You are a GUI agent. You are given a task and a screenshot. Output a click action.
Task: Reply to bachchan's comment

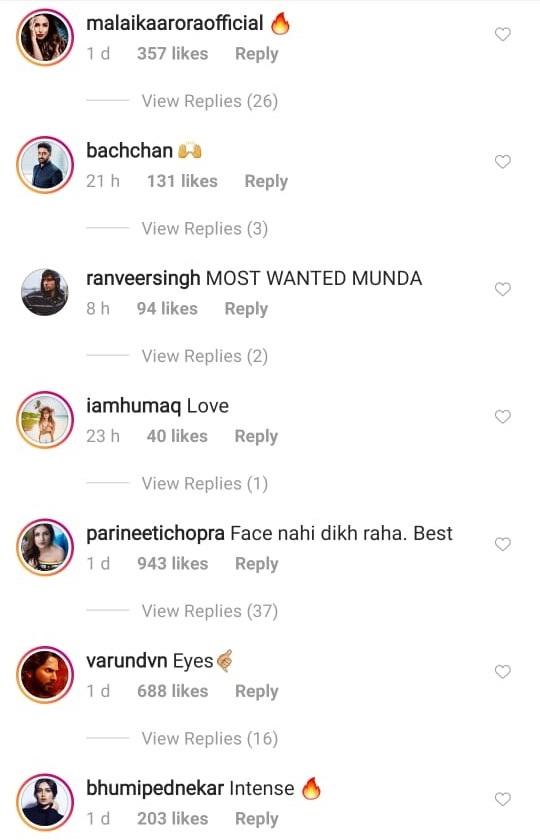coord(266,182)
